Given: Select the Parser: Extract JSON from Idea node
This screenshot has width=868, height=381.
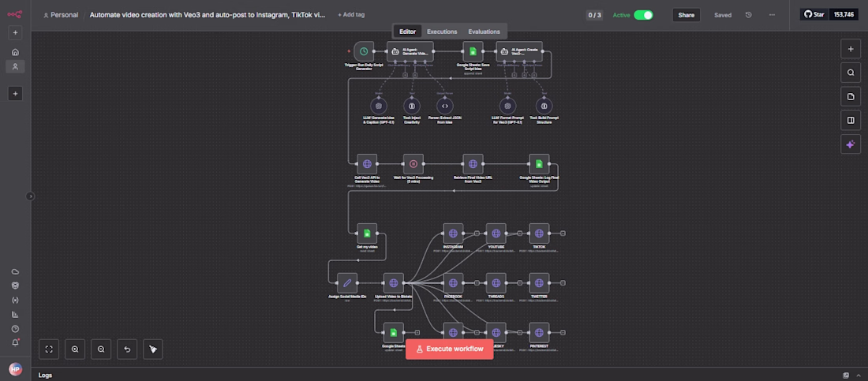Looking at the screenshot, I should click(x=444, y=106).
